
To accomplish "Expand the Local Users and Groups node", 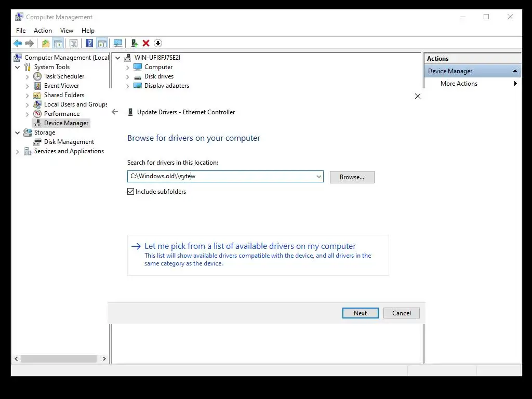I will pyautogui.click(x=27, y=105).
